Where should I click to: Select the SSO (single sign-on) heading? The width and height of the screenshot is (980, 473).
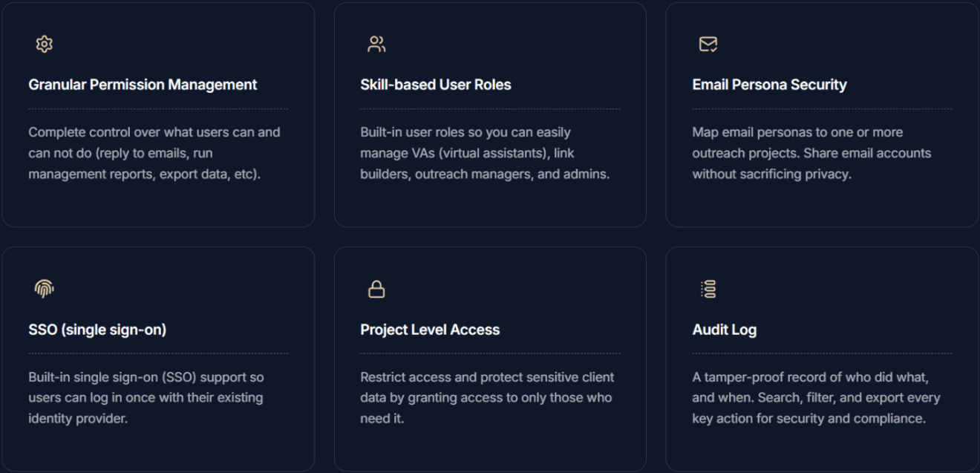point(97,330)
